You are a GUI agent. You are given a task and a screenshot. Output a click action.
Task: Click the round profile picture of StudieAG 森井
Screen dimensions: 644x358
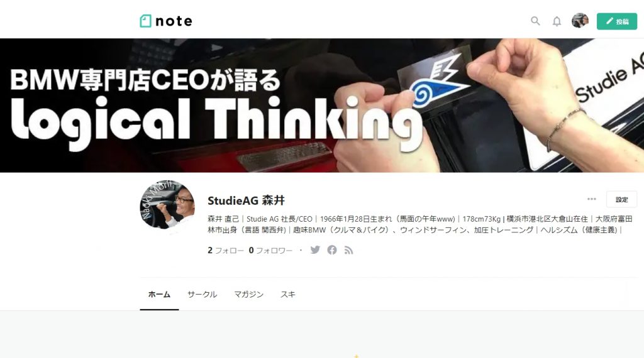click(x=167, y=205)
